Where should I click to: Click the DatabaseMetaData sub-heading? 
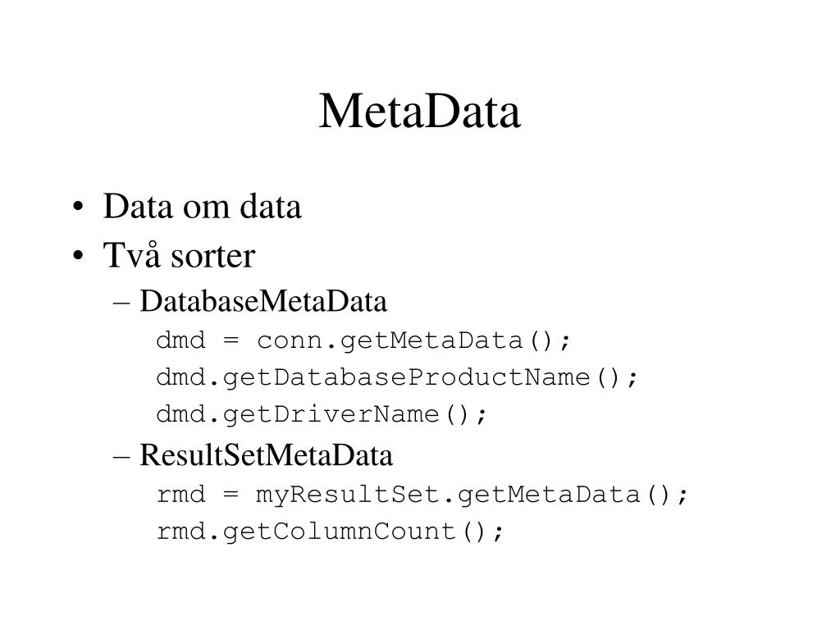pos(263,301)
